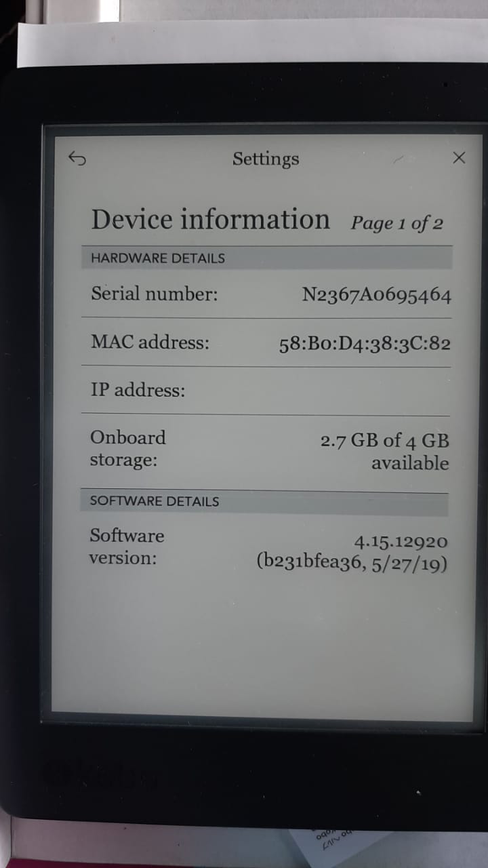Image resolution: width=488 pixels, height=868 pixels.
Task: Tap the MAC address label
Action: (x=150, y=342)
